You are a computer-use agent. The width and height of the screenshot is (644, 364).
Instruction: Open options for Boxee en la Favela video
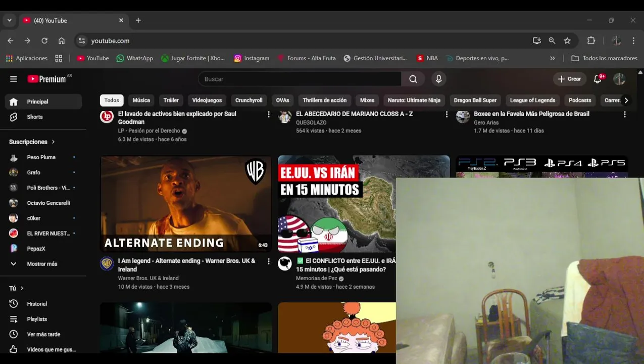(625, 114)
